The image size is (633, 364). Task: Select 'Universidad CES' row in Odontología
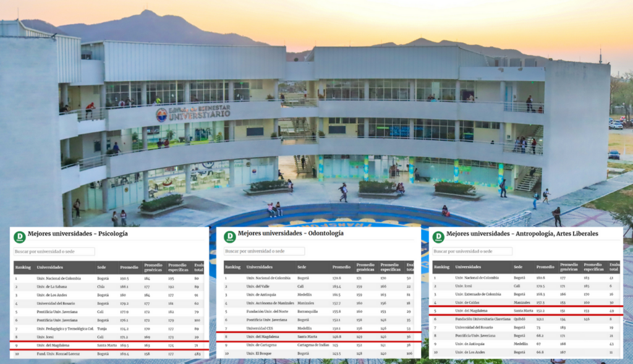coord(319,329)
